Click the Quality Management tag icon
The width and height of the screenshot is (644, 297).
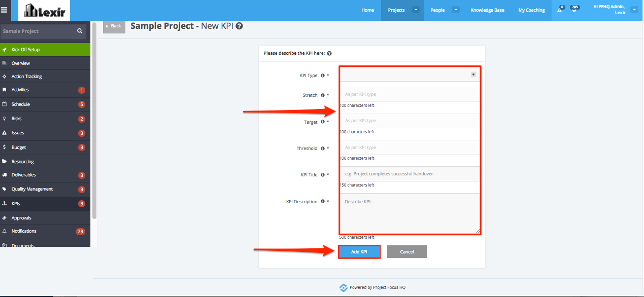pyautogui.click(x=5, y=189)
